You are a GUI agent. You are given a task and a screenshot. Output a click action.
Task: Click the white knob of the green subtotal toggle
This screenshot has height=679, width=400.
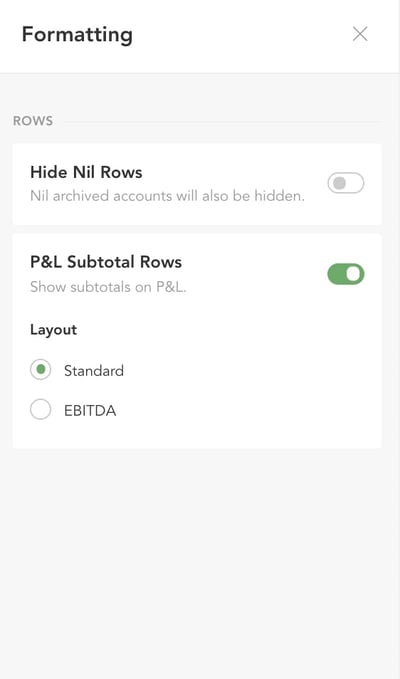click(354, 274)
